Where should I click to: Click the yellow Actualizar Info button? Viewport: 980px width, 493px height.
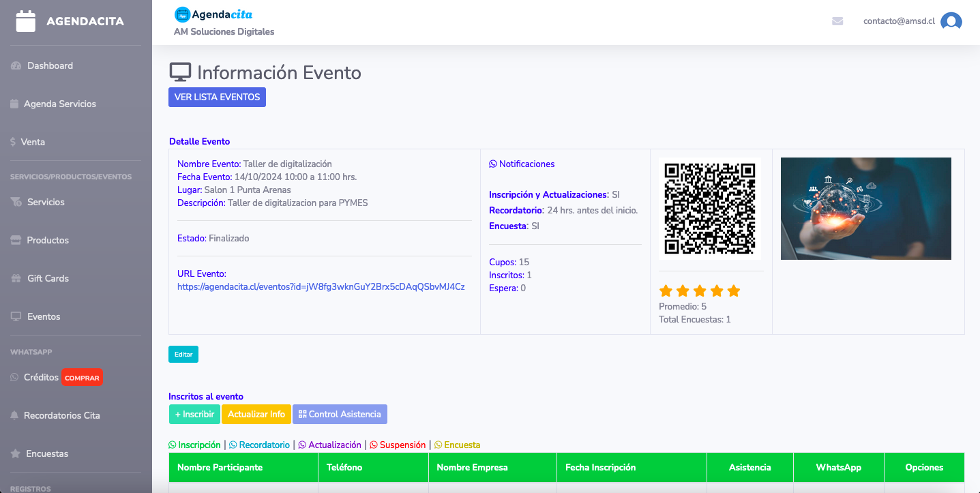click(256, 415)
